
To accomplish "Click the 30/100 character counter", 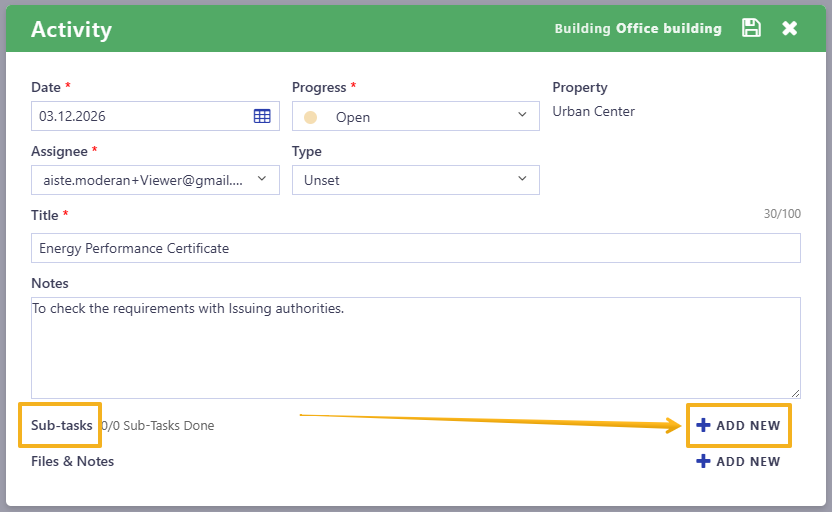I will [782, 214].
